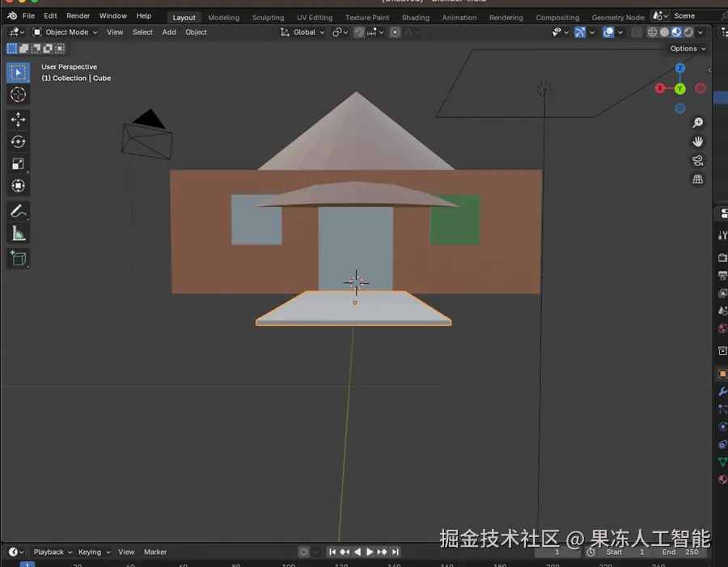Open Output properties tab icon

click(722, 275)
